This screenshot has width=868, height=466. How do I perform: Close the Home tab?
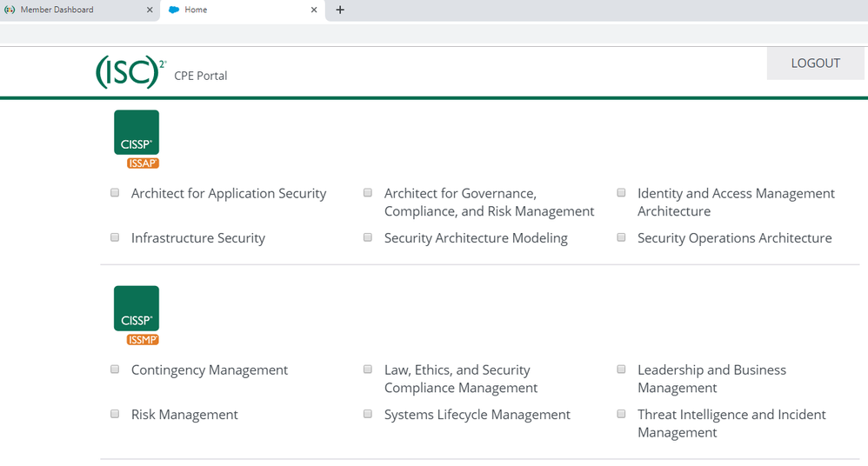pyautogui.click(x=314, y=10)
